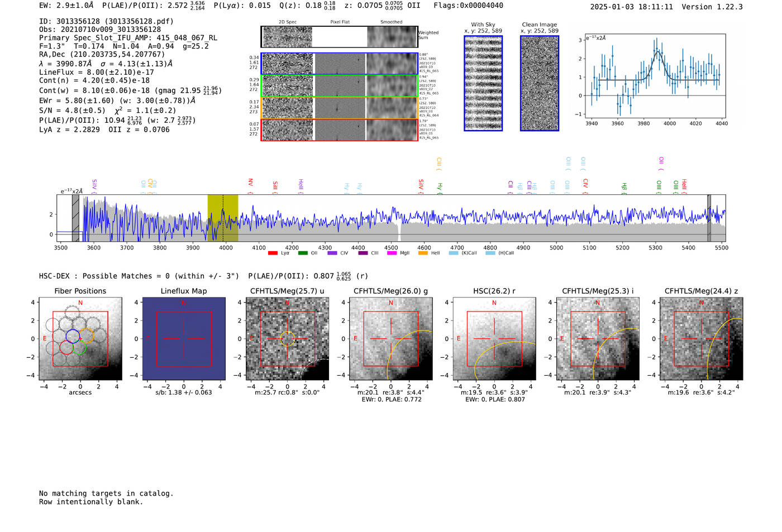Screen dimensions: 782x532
Task: Click the Flags:0x00004040 text
Action: click(x=468, y=6)
